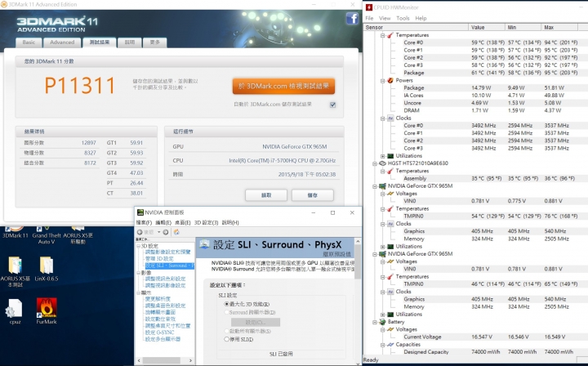Image resolution: width=588 pixels, height=366 pixels.
Task: Click orange view results on 3DMark.com button
Action: click(x=283, y=86)
